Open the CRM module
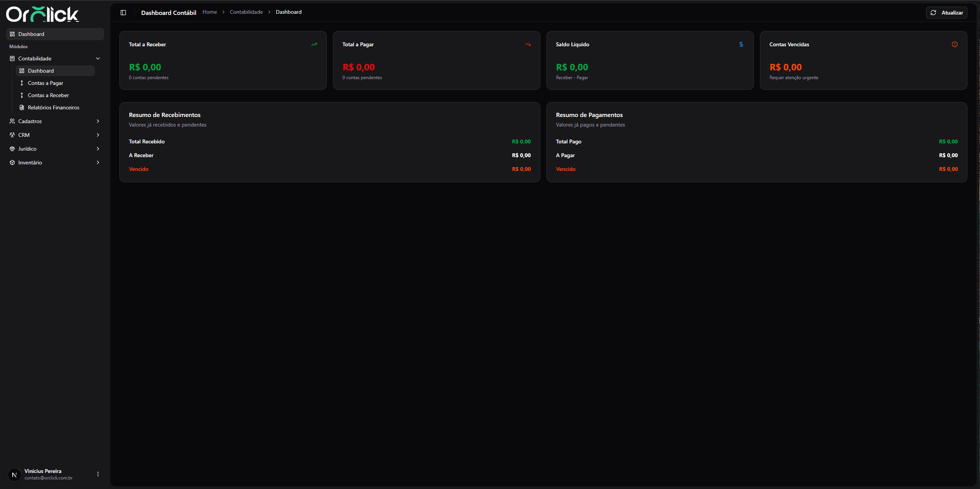The width and height of the screenshot is (980, 489). pyautogui.click(x=55, y=135)
